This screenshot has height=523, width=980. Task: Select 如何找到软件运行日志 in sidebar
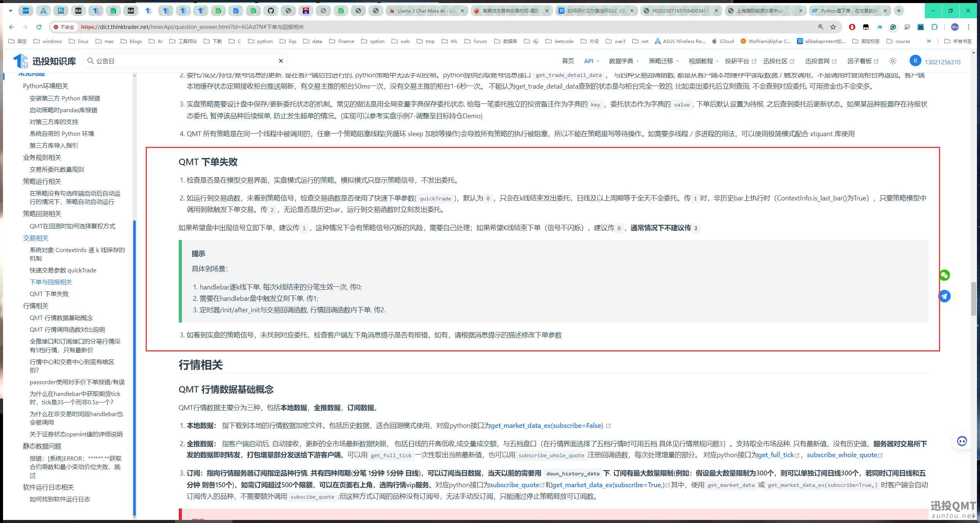pyautogui.click(x=60, y=499)
